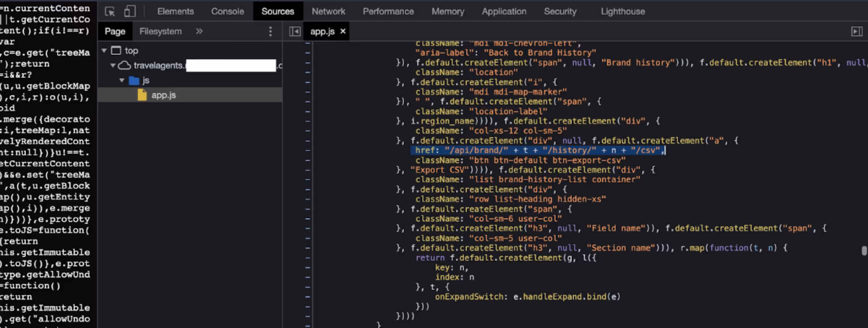Click the "Section name" h3 code line

pyautogui.click(x=592, y=248)
